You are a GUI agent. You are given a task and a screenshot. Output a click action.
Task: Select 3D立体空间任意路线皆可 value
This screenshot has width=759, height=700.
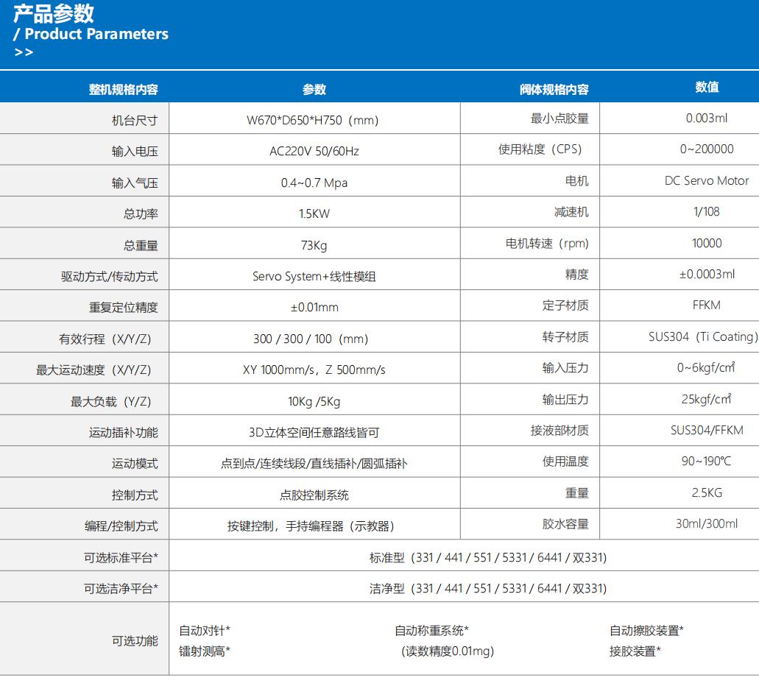[x=314, y=432]
